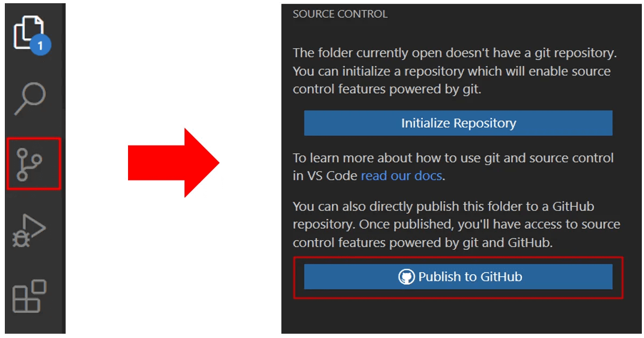Click the SOURCE CONTROL panel heading

339,15
